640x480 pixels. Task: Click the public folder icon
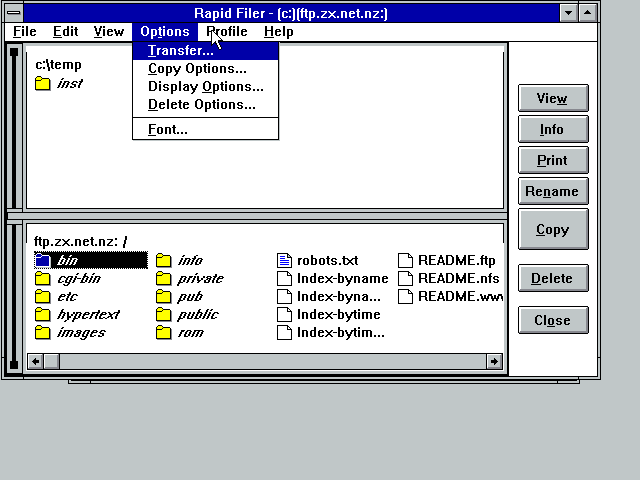164,315
